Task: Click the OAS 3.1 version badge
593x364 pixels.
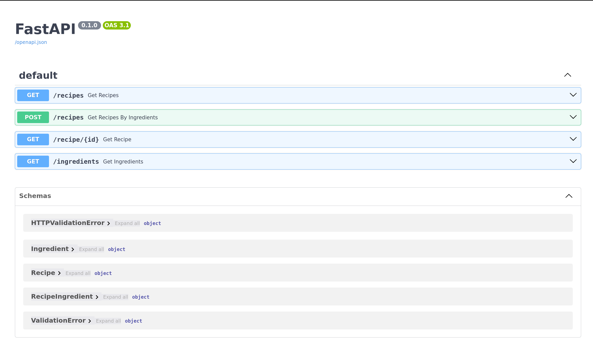Action: 117,25
